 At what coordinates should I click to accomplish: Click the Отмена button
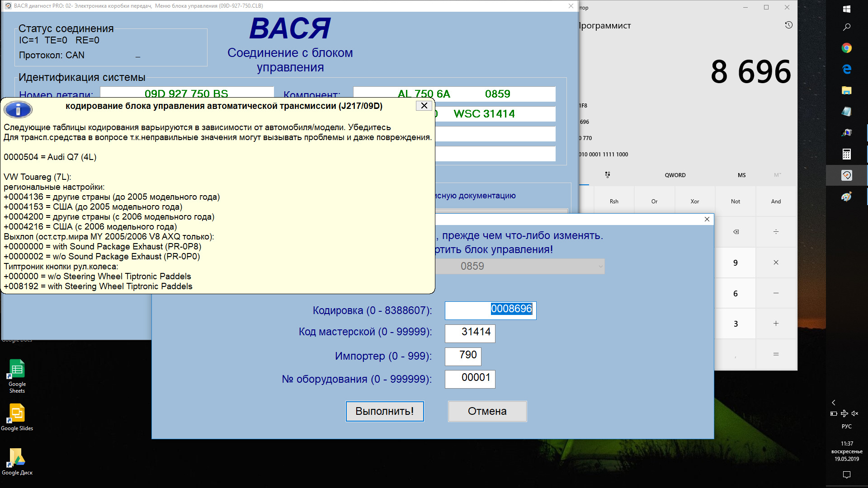[487, 411]
